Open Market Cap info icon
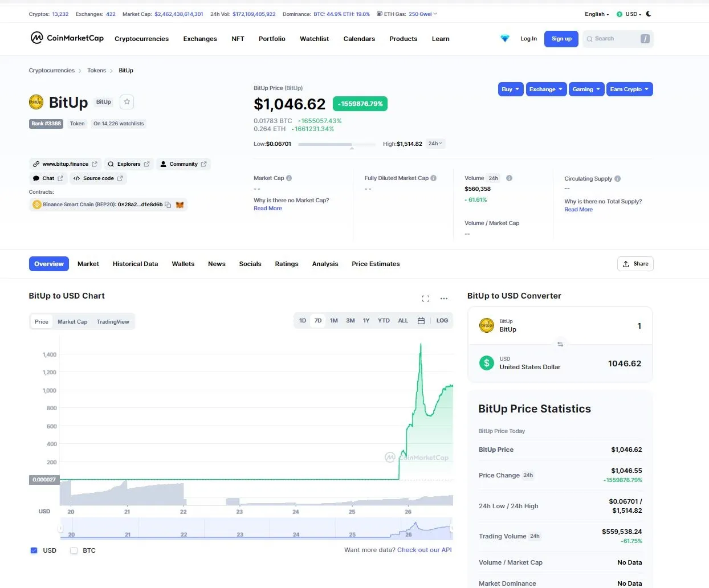This screenshot has height=588, width=709. pyautogui.click(x=289, y=178)
